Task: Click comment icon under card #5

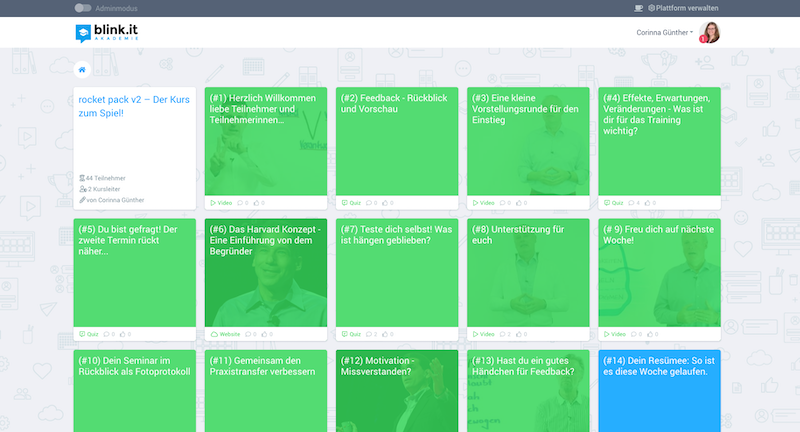Action: click(109, 335)
